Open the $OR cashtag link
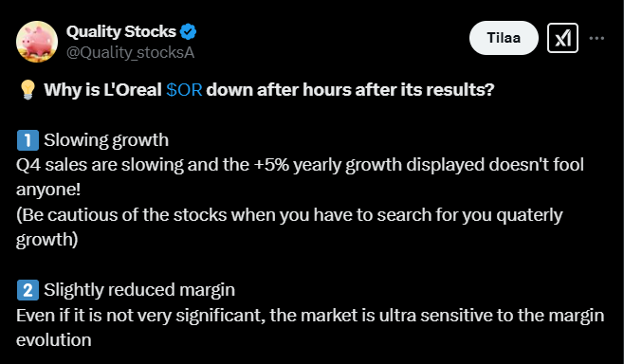 point(184,90)
